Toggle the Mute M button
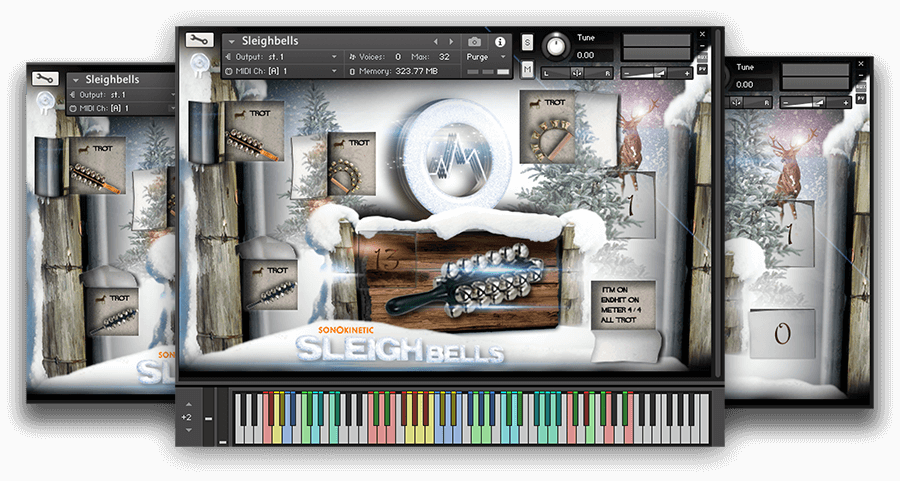Image resolution: width=900 pixels, height=481 pixels. coord(527,69)
